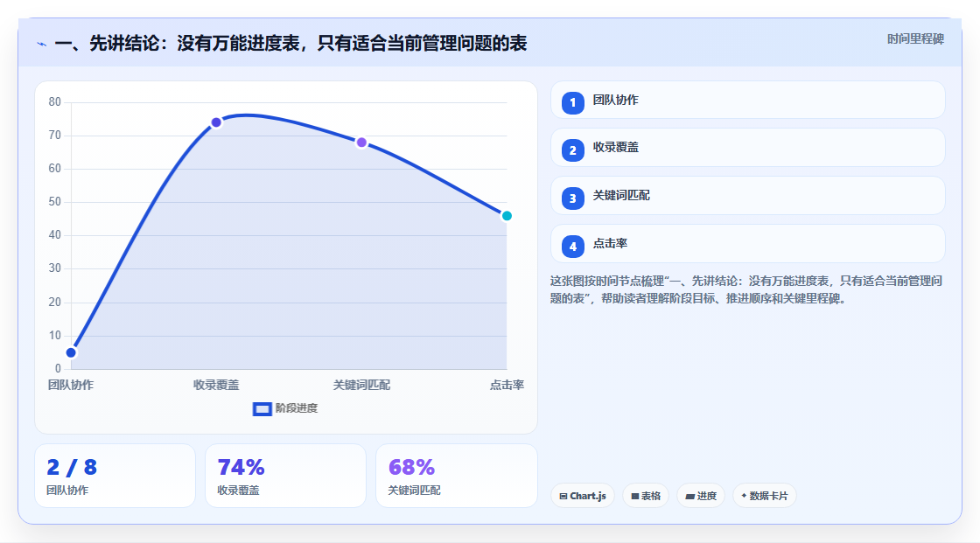Screen dimensions: 980x543
Task: Click the number 4 badge for 点击率
Action: click(572, 247)
